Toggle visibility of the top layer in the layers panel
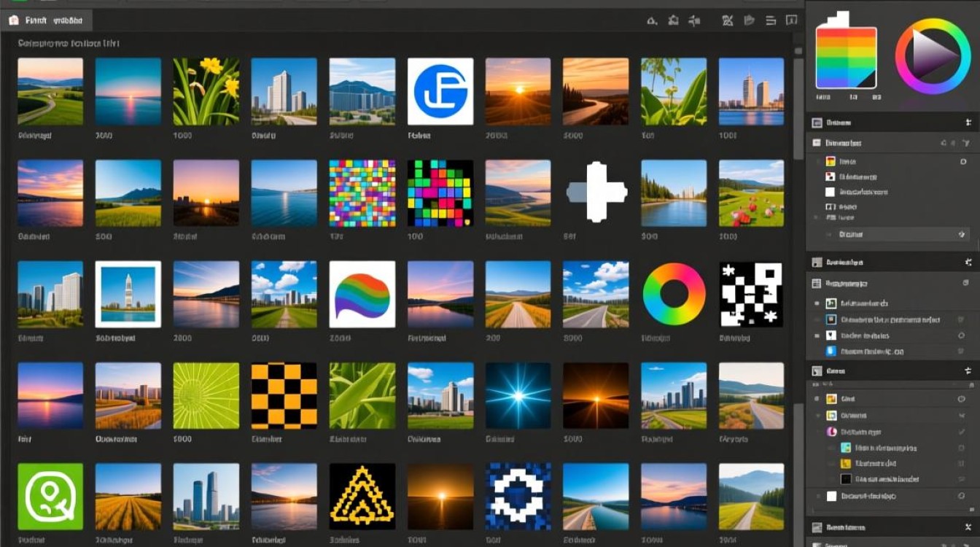The image size is (980, 547). pyautogui.click(x=960, y=398)
